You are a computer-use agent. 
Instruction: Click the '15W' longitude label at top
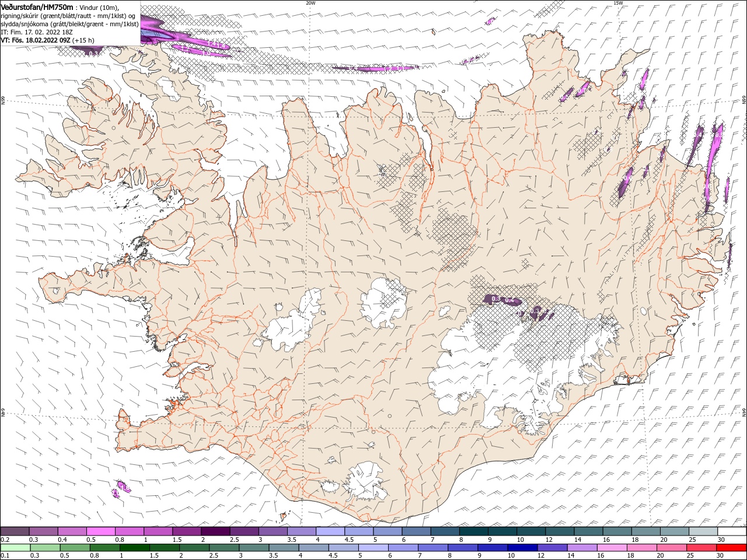[618, 3]
